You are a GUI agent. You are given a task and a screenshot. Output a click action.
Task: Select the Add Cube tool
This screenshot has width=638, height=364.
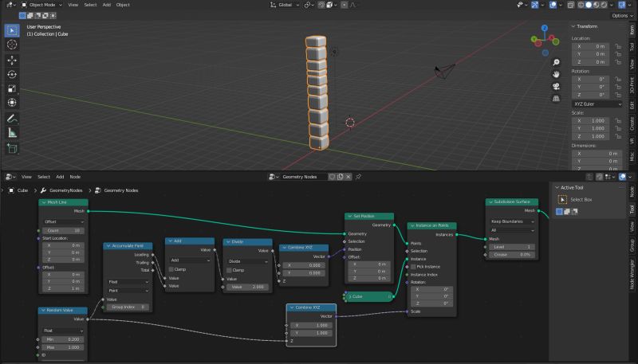(x=12, y=149)
